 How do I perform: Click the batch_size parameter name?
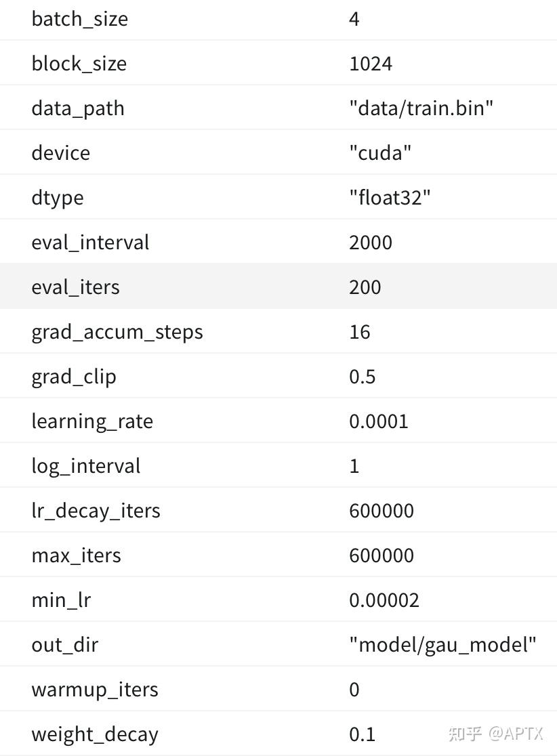click(79, 19)
